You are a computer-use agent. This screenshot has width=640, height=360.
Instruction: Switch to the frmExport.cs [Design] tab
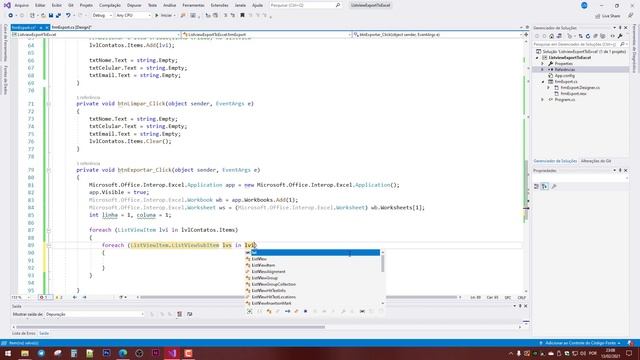(x=71, y=27)
